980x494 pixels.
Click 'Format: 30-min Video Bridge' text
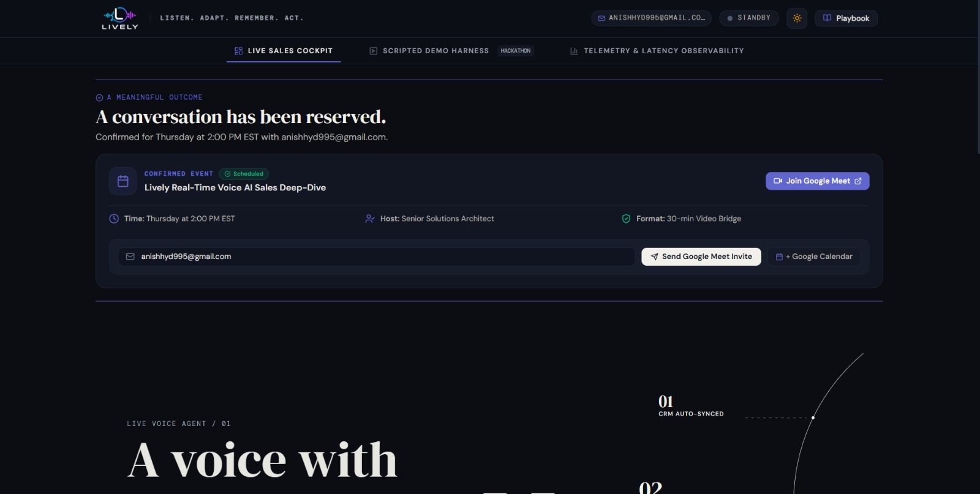[688, 219]
